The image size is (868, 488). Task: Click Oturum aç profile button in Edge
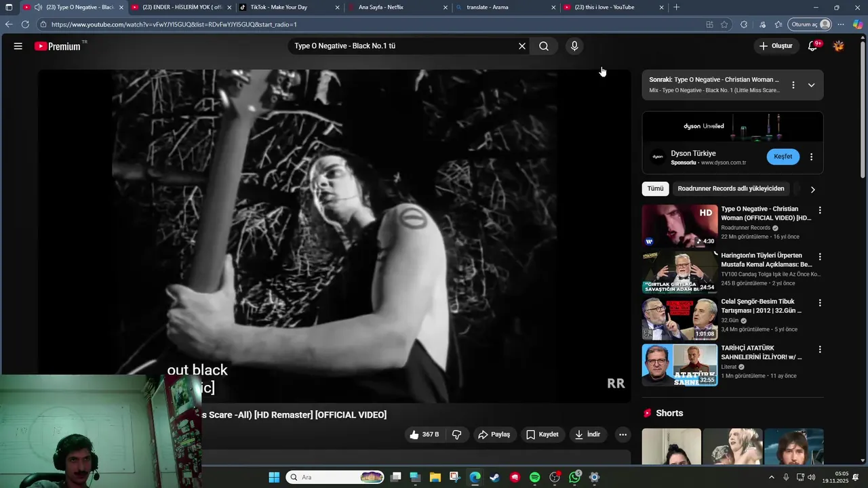(x=810, y=24)
